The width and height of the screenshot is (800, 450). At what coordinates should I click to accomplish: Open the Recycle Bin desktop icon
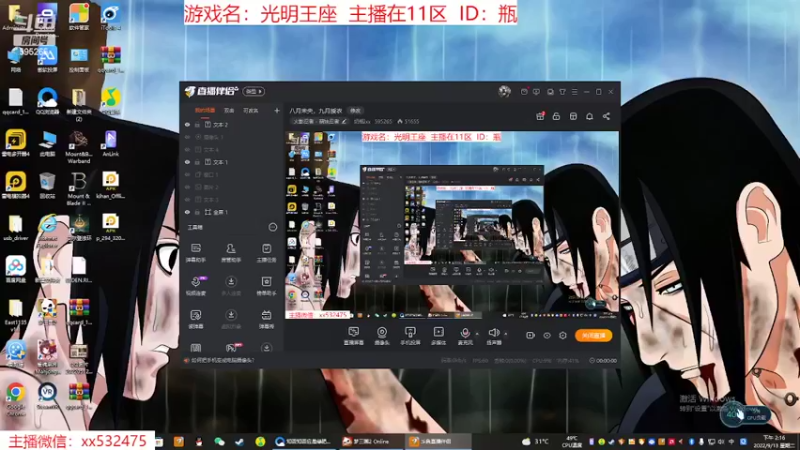(x=47, y=186)
